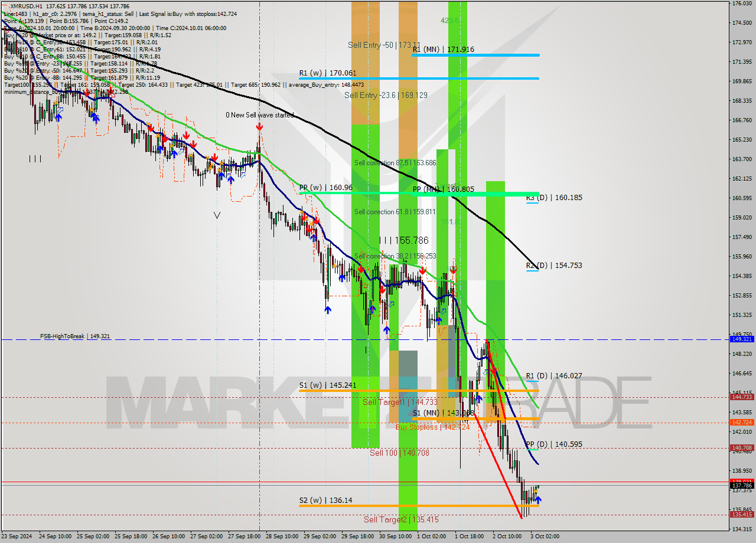Screen dimensions: 756x543
Task: Click the R1 (D) | 146.027 label
Action: (554, 375)
